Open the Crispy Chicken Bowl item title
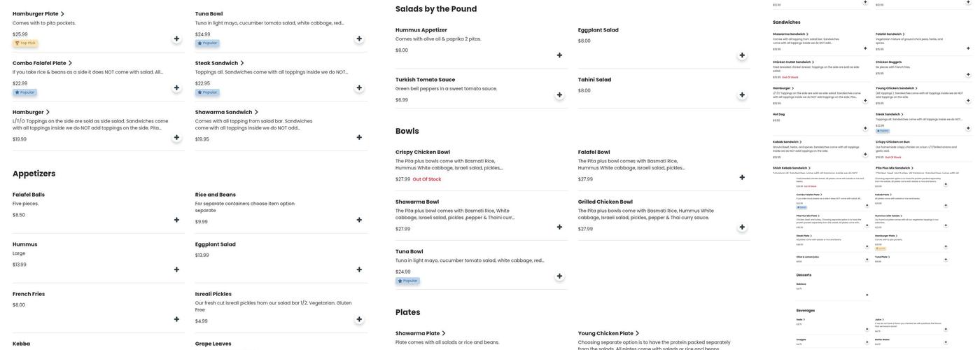The width and height of the screenshot is (980, 350). [422, 152]
